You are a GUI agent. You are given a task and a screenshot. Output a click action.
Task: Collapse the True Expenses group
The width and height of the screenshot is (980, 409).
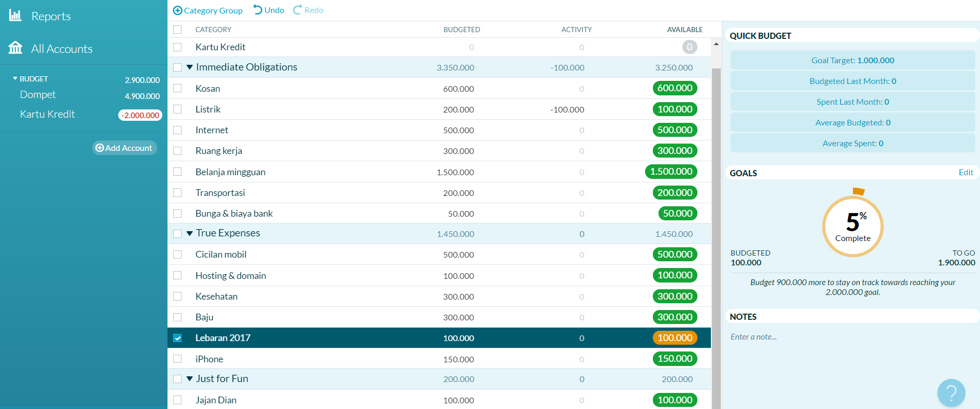click(190, 233)
